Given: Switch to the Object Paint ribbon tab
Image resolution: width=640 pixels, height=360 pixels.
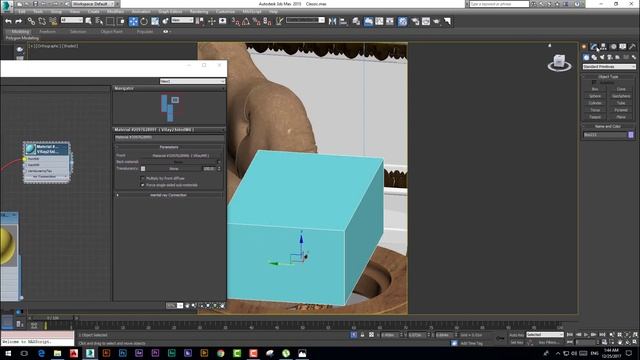Looking at the screenshot, I should 111,31.
